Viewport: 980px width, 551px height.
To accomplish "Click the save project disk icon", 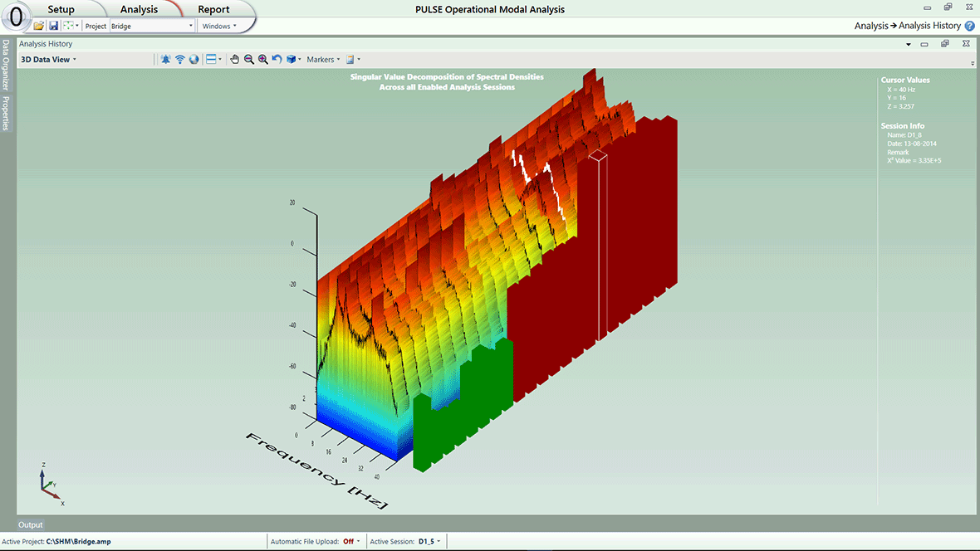I will pyautogui.click(x=53, y=26).
